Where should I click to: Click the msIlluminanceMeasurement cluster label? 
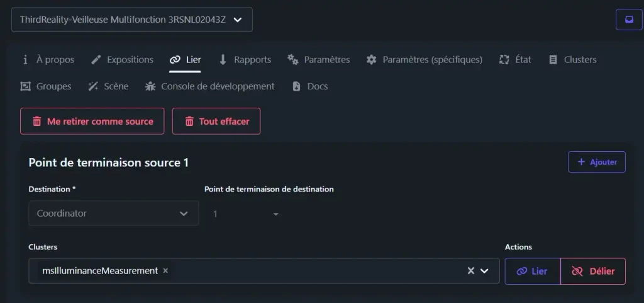tap(100, 270)
